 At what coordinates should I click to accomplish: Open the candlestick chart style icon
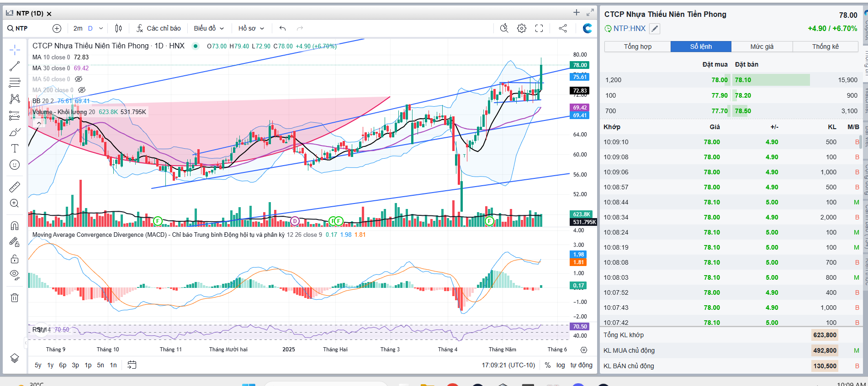pos(118,28)
